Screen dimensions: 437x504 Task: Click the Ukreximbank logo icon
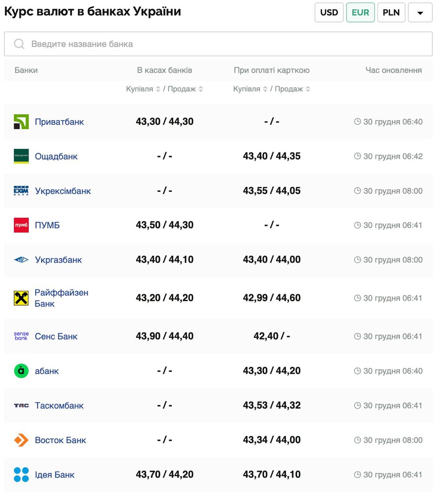tap(21, 191)
